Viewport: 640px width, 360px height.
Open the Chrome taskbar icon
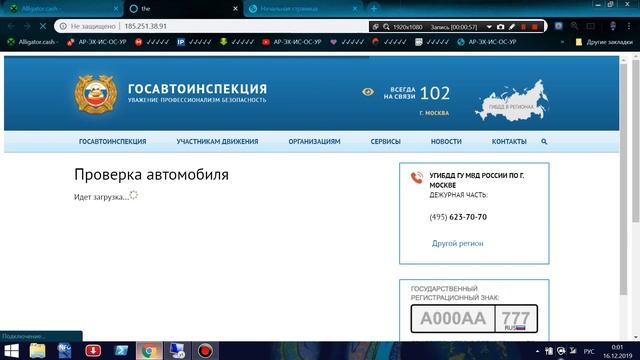(149, 351)
